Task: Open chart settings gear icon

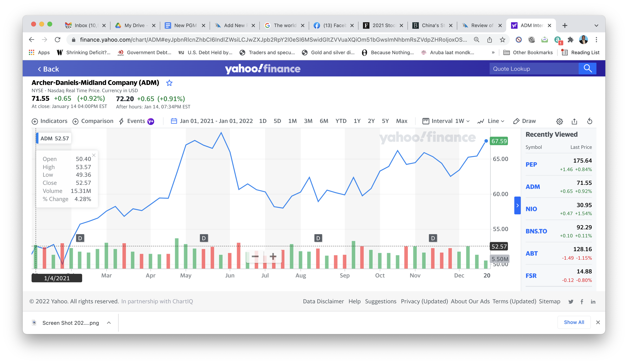Action: (559, 121)
